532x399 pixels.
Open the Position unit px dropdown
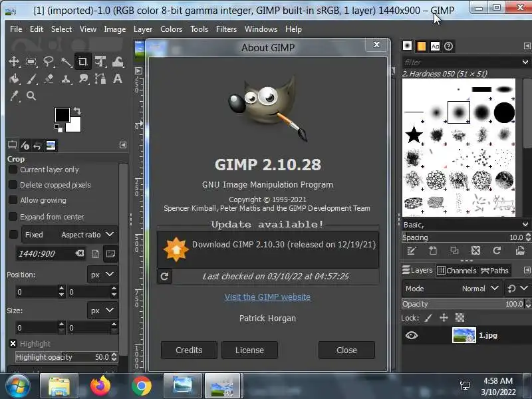click(x=102, y=275)
